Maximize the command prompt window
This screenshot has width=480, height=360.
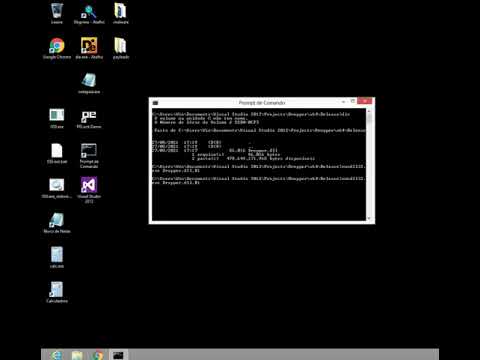coord(353,101)
